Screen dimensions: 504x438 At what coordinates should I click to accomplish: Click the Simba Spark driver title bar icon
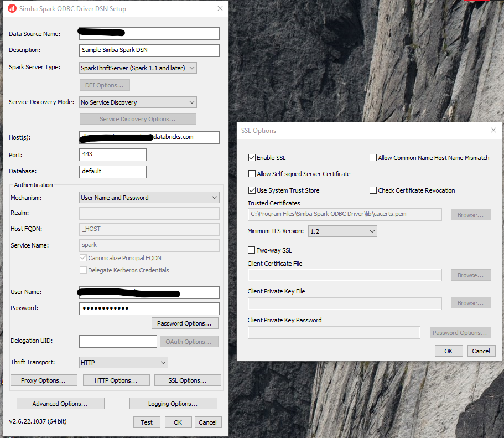[11, 8]
